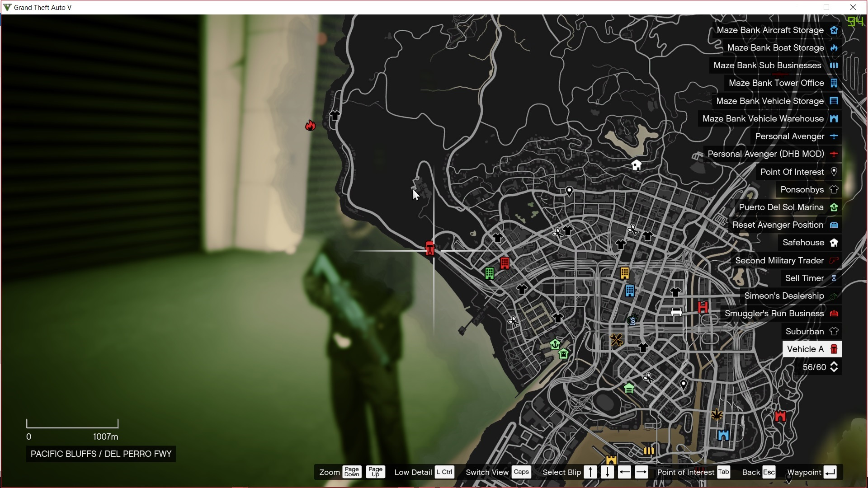The width and height of the screenshot is (868, 488).
Task: Click the red H hospital-style blip
Action: tap(703, 307)
